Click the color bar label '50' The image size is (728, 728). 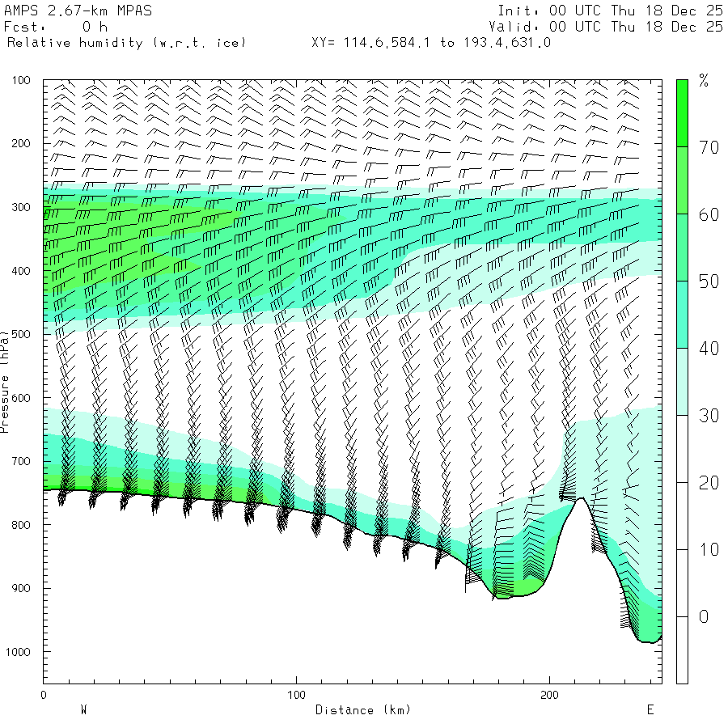(x=709, y=281)
